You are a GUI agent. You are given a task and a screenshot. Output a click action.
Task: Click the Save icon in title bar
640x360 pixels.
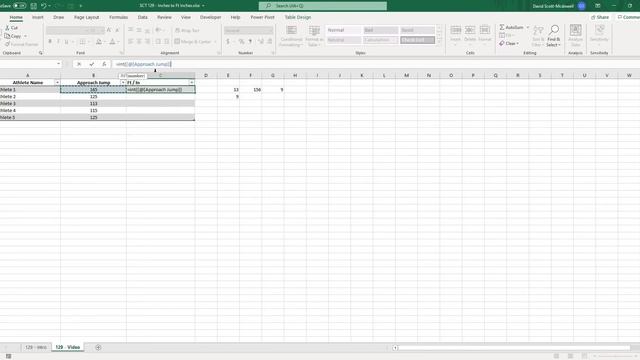coord(33,6)
